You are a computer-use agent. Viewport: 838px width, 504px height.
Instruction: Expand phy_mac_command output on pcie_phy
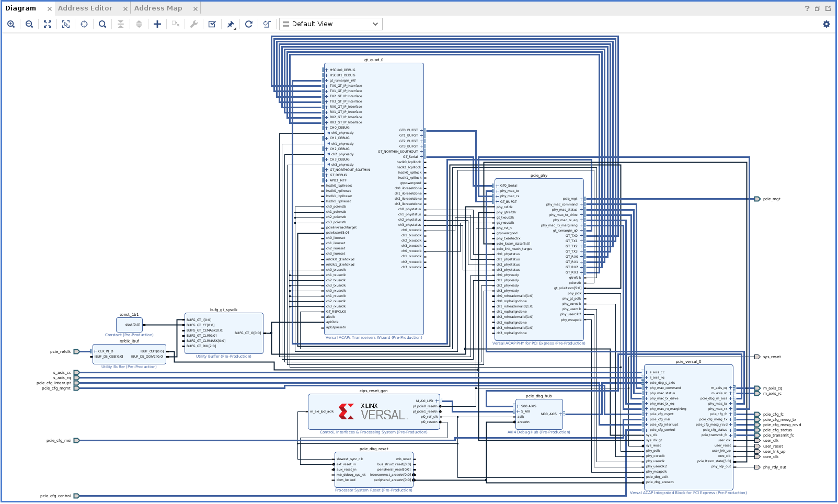point(581,204)
